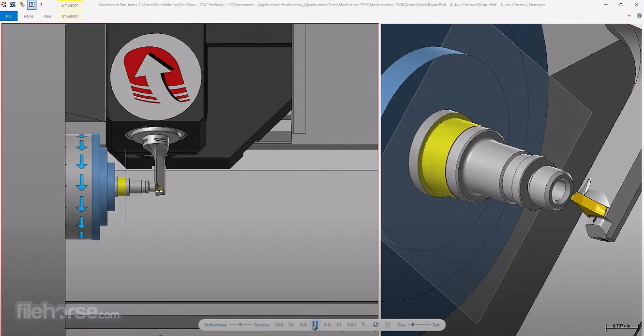
Task: Click the tool trace plus icon
Action: click(364, 325)
